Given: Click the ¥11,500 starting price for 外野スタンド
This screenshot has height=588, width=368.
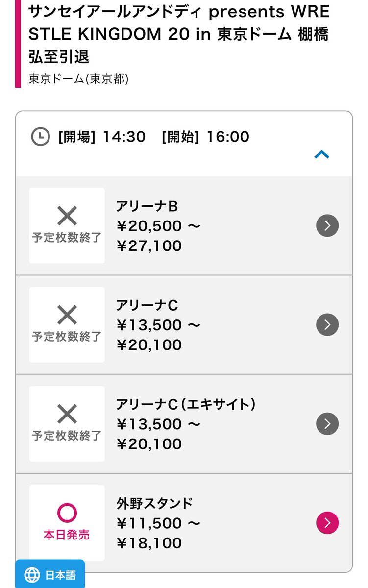Looking at the screenshot, I should 149,523.
